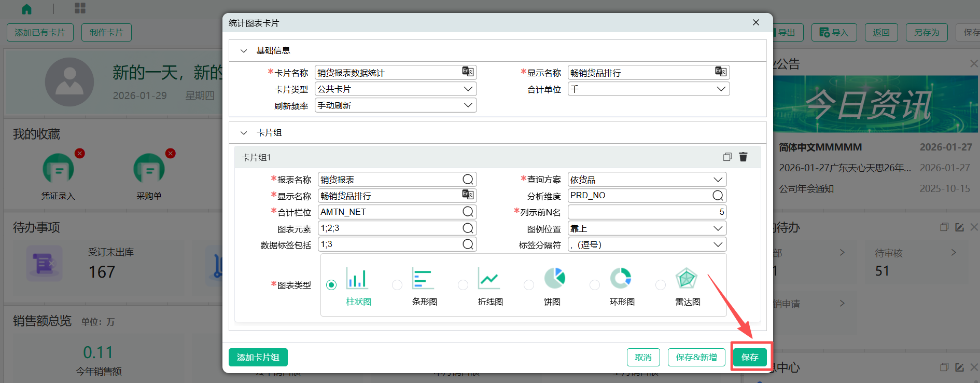The width and height of the screenshot is (980, 383).
Task: Click the 保存 button in dialog
Action: click(x=750, y=357)
